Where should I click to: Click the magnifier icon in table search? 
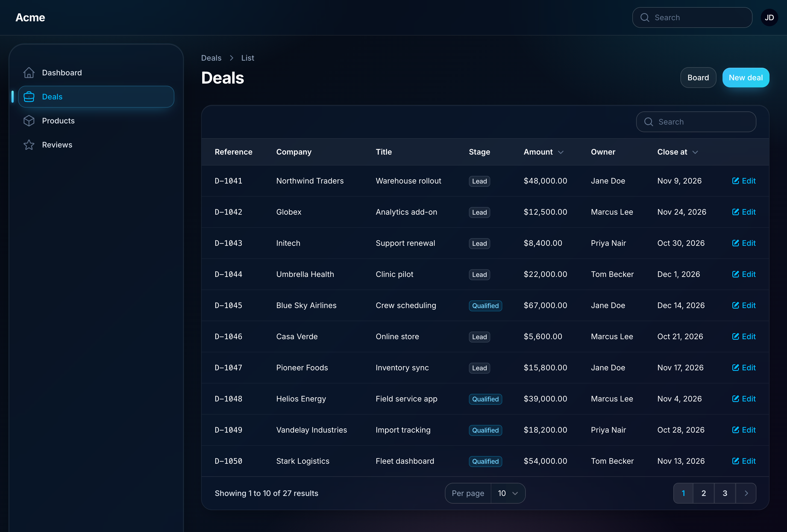tap(648, 122)
